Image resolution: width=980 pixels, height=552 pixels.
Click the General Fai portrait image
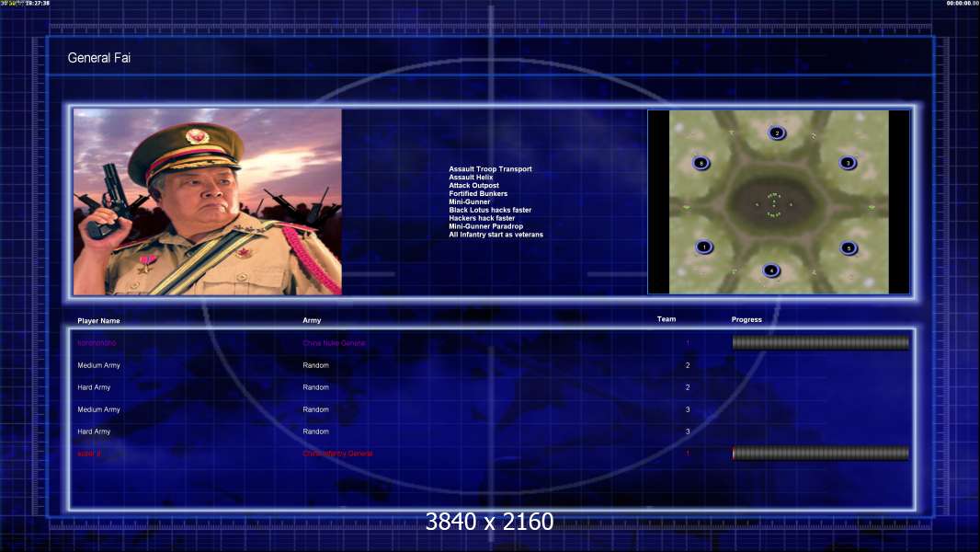click(208, 201)
